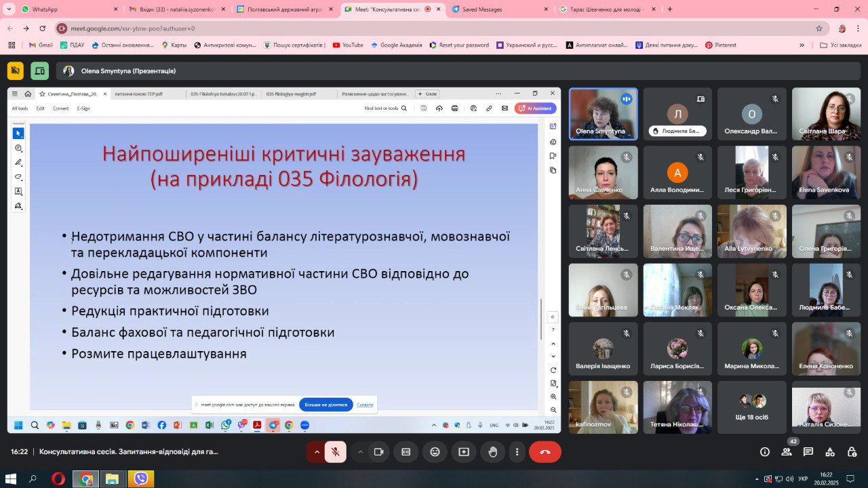Bookmark this page with star icon

818,28
